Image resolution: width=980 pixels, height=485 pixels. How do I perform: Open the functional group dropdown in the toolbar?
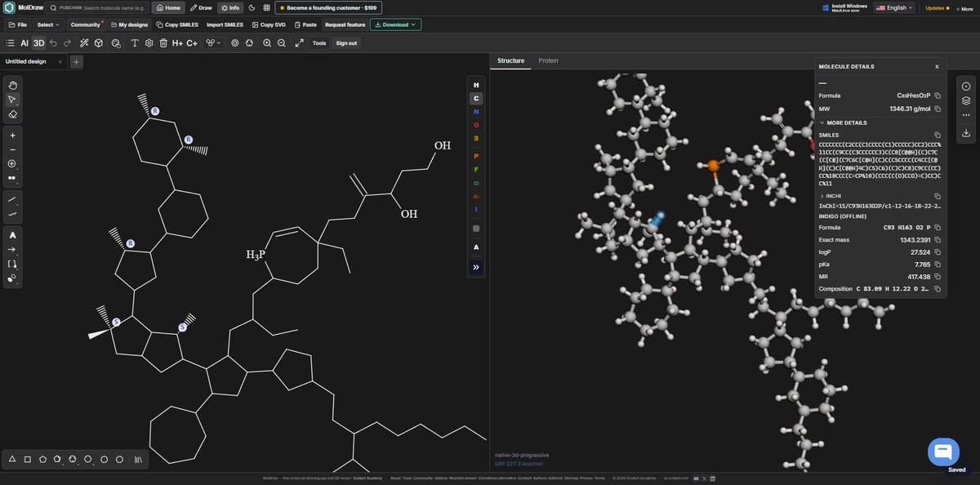click(214, 43)
